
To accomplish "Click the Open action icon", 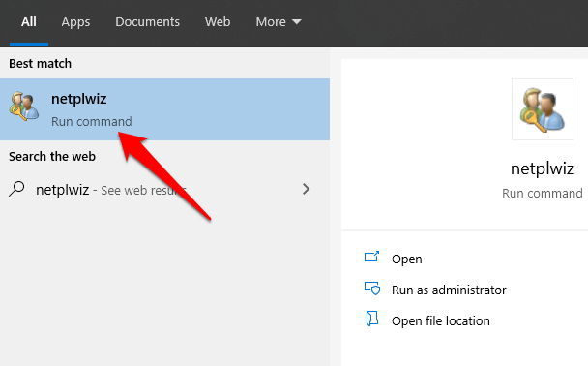I will tap(371, 258).
